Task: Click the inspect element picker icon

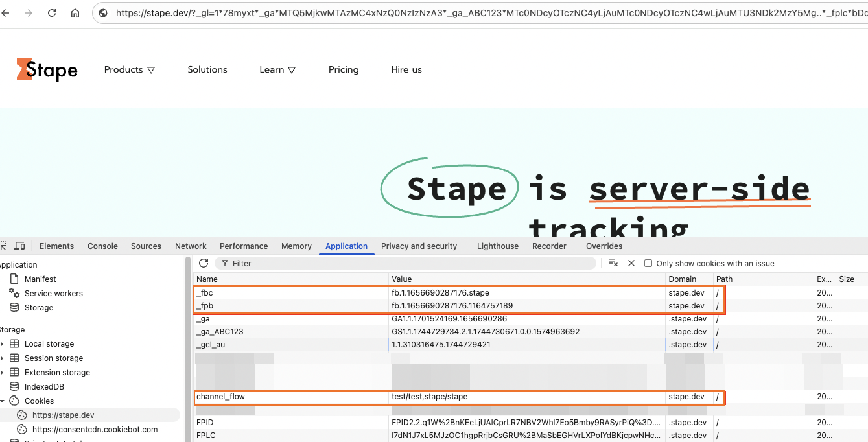Action: pos(3,246)
